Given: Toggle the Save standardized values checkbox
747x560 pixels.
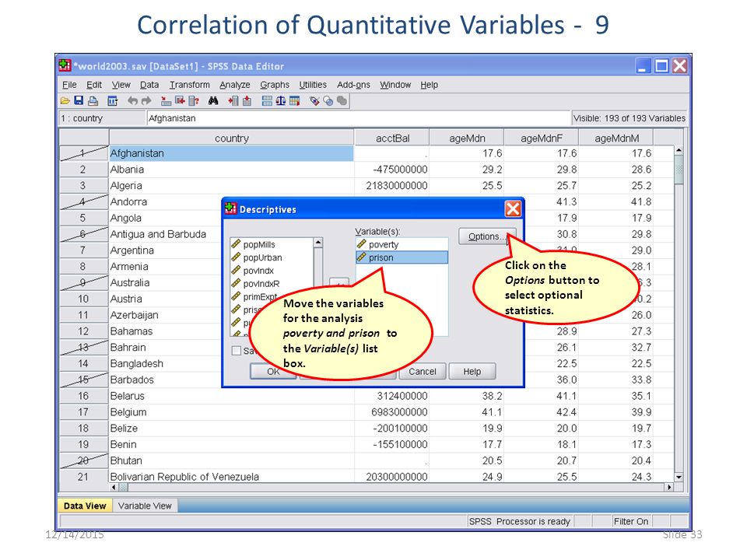Looking at the screenshot, I should [237, 351].
